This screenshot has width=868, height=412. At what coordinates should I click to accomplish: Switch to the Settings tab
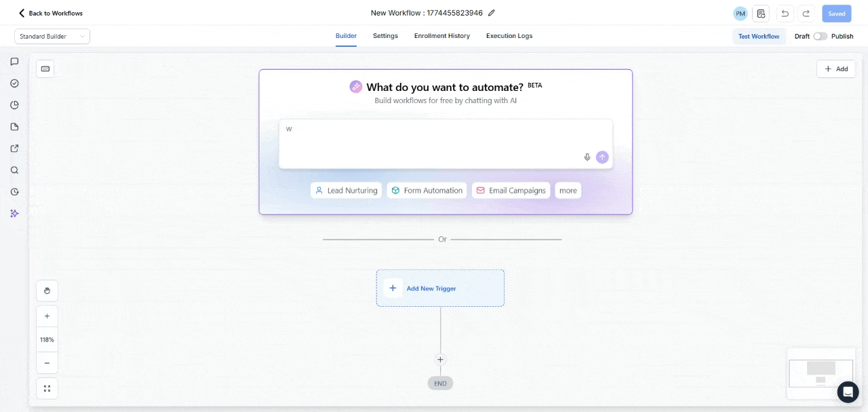tap(385, 36)
